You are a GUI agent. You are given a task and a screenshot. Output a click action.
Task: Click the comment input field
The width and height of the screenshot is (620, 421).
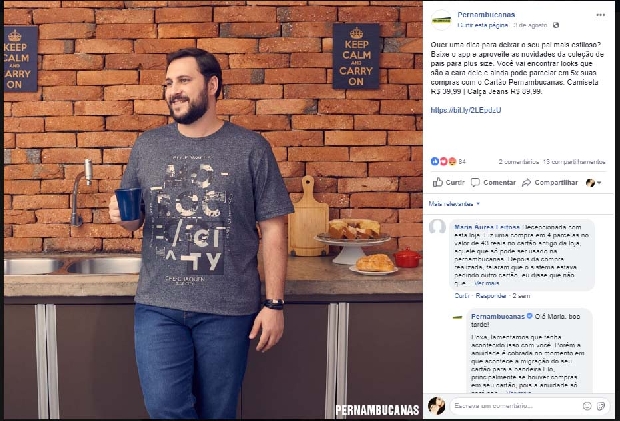tap(515, 406)
